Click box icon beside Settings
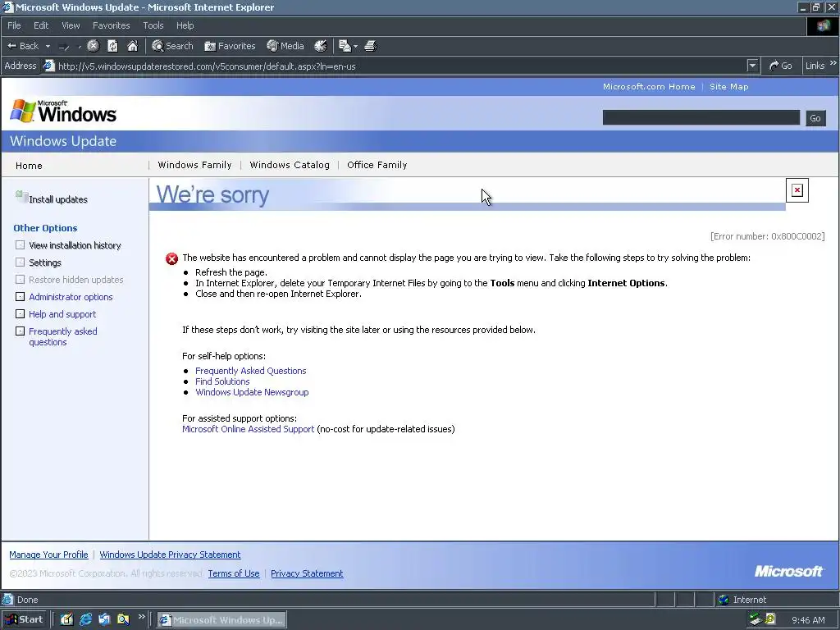The image size is (840, 630). [x=20, y=262]
